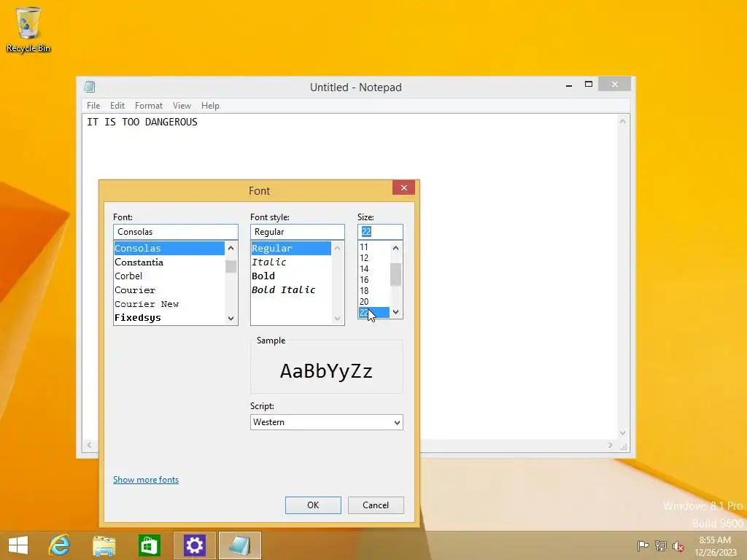
Task: Pick size 14 in the size list
Action: pyautogui.click(x=374, y=269)
